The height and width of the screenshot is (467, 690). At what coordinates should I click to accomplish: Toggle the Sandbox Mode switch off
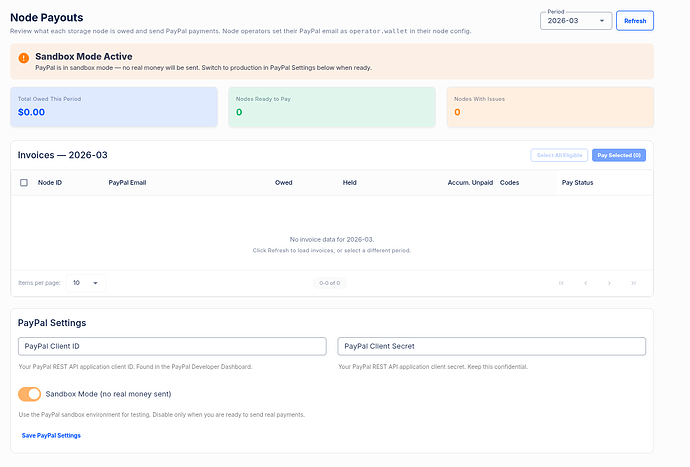[29, 394]
